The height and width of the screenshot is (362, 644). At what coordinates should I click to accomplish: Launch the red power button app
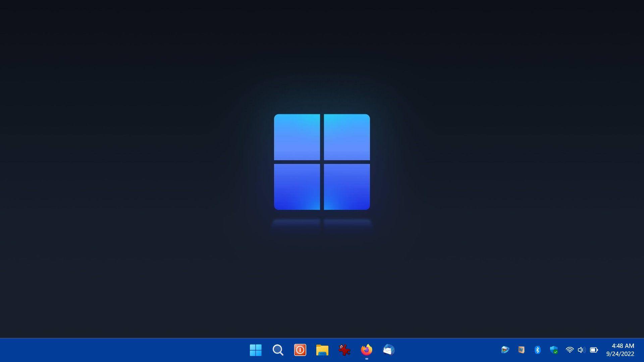[300, 350]
